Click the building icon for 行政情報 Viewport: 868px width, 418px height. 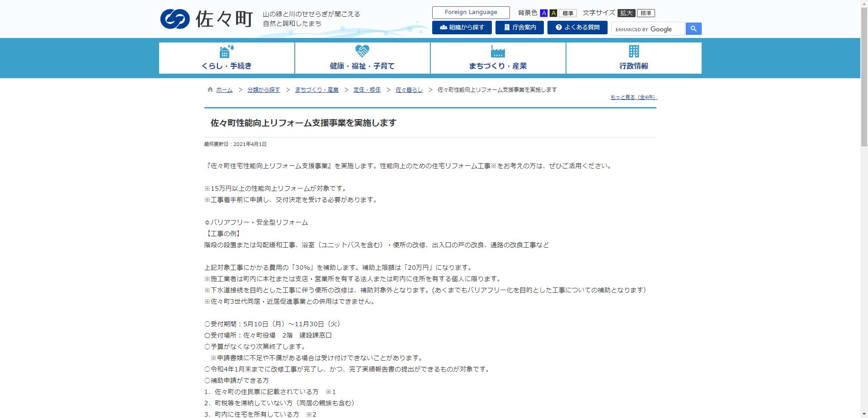point(633,51)
